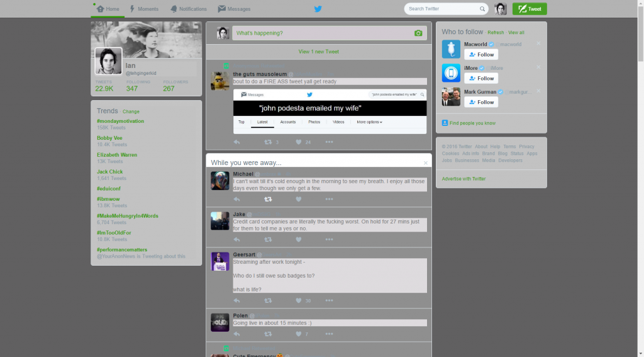Open the #performancematters trend
644x357 pixels.
pyautogui.click(x=122, y=250)
